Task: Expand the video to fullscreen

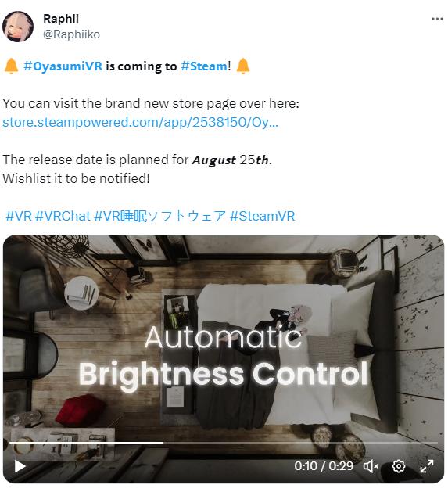Action: tap(427, 466)
